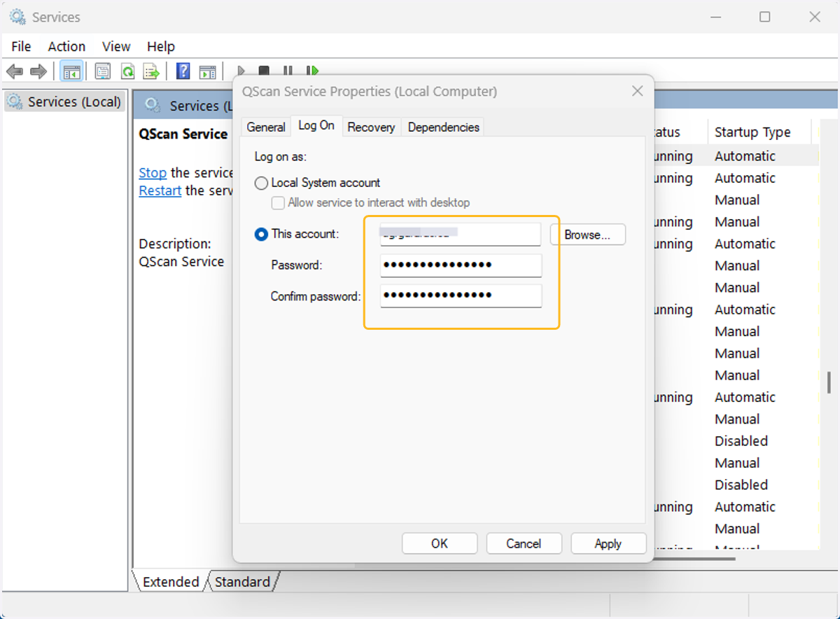
Task: Switch to the Standard view tab
Action: (242, 582)
